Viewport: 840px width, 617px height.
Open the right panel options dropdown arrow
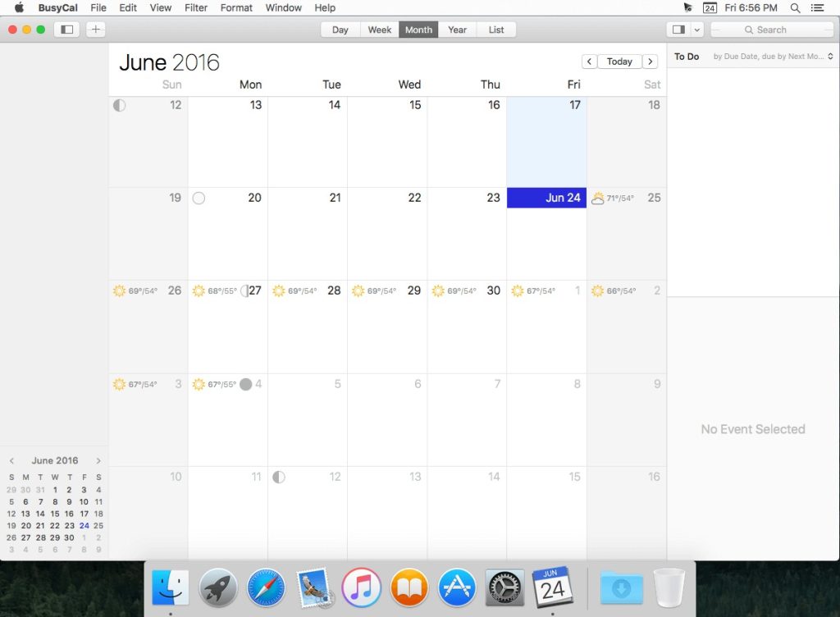tap(697, 30)
